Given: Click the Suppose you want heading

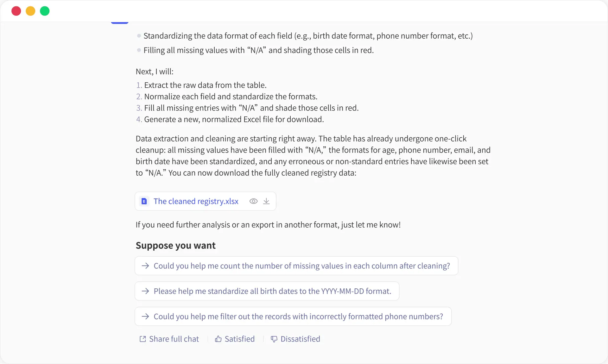Looking at the screenshot, I should tap(175, 246).
